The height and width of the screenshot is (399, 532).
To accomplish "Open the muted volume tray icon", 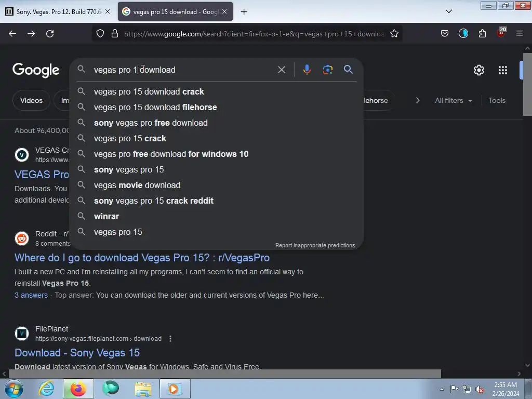I will click(480, 389).
